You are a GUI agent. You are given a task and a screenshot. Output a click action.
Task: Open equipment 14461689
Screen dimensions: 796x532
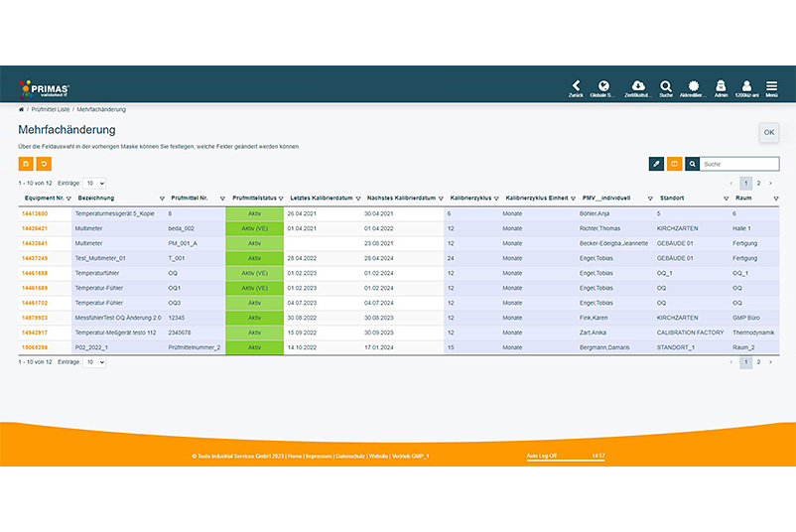35,288
